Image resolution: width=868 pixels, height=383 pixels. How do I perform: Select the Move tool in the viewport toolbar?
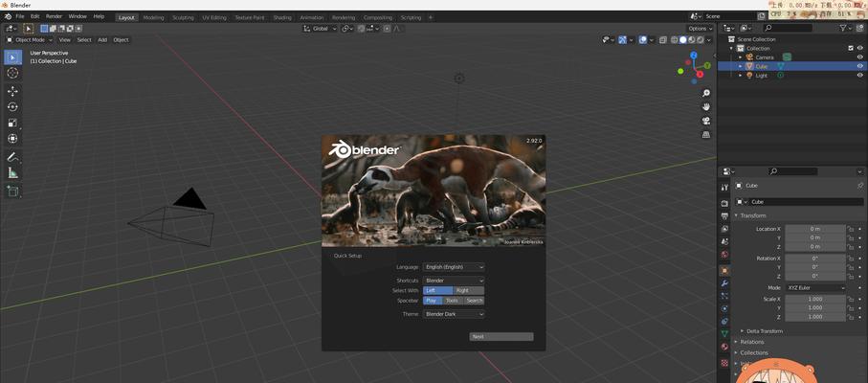pyautogui.click(x=12, y=91)
